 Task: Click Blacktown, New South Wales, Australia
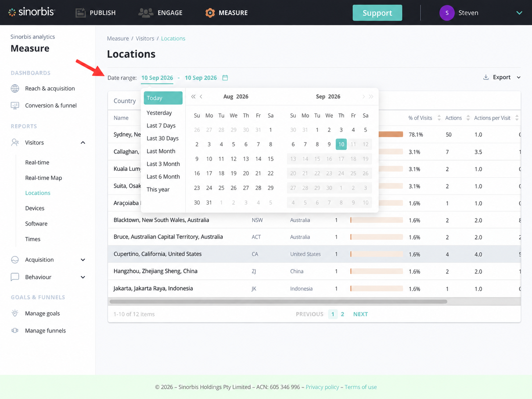[x=161, y=220]
